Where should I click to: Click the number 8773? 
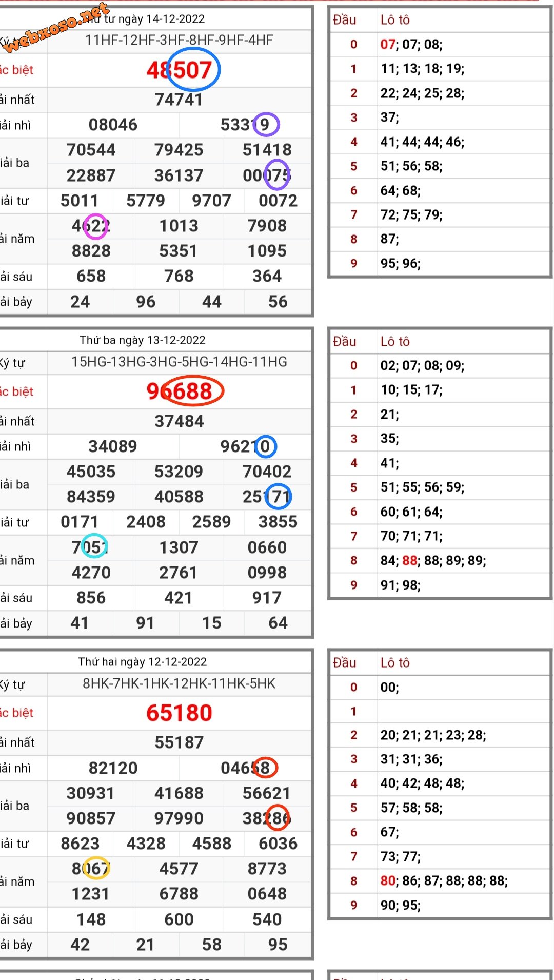coord(267,869)
